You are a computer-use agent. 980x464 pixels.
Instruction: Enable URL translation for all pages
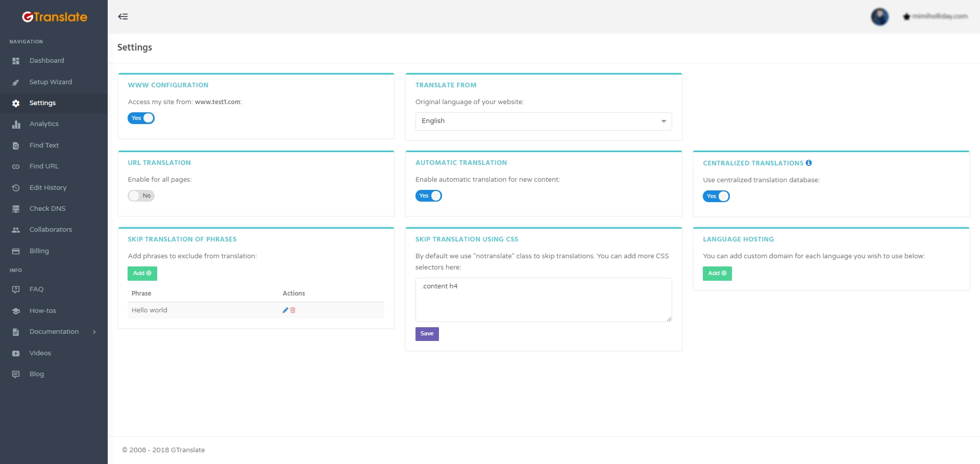[141, 196]
